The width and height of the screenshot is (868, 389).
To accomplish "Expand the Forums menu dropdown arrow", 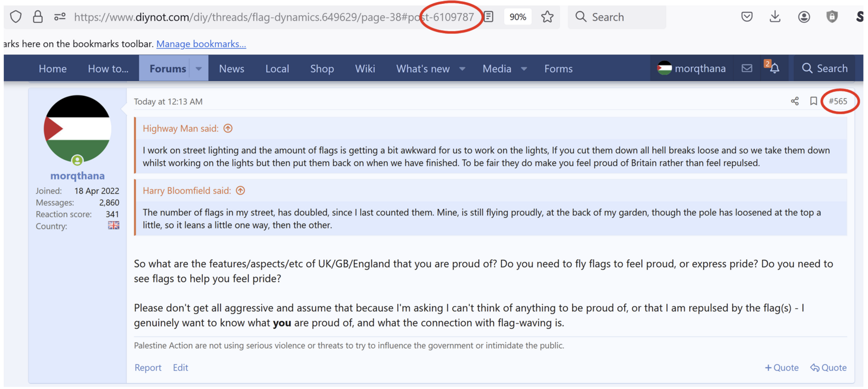I will [199, 69].
